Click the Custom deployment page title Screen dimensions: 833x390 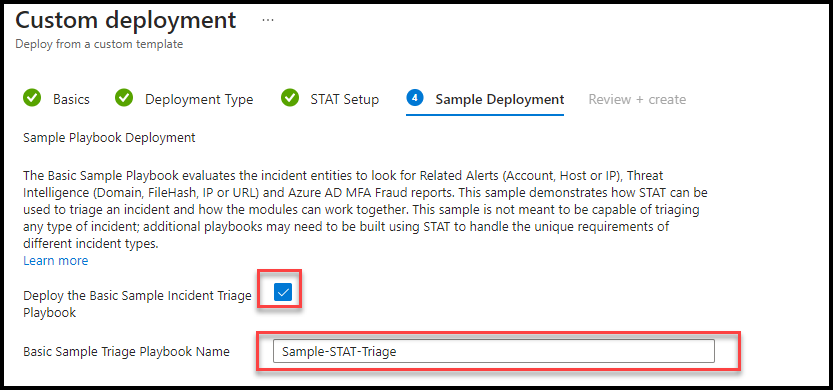(125, 20)
